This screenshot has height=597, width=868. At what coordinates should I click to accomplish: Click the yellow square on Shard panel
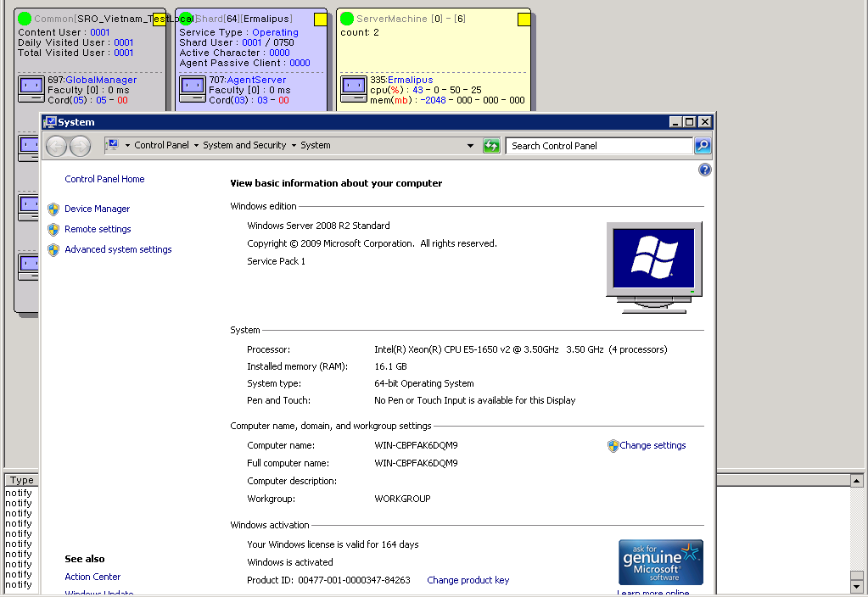[x=321, y=20]
